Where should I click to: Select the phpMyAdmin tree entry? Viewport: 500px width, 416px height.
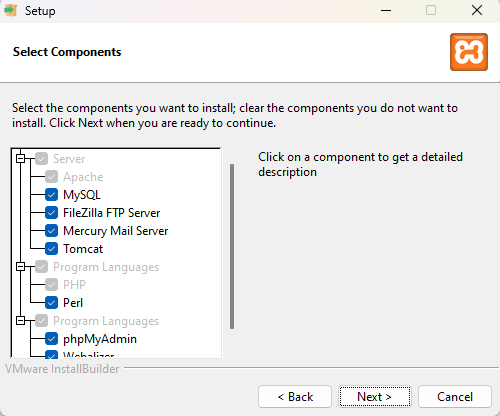pyautogui.click(x=100, y=339)
